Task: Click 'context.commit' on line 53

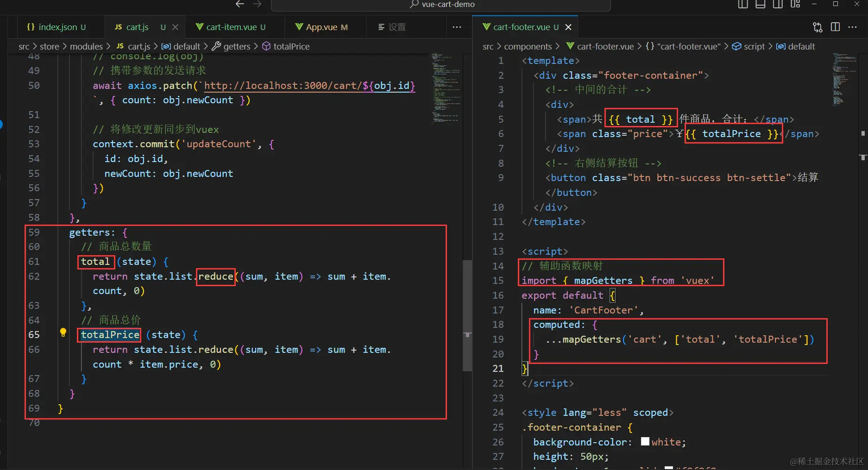Action: click(133, 144)
